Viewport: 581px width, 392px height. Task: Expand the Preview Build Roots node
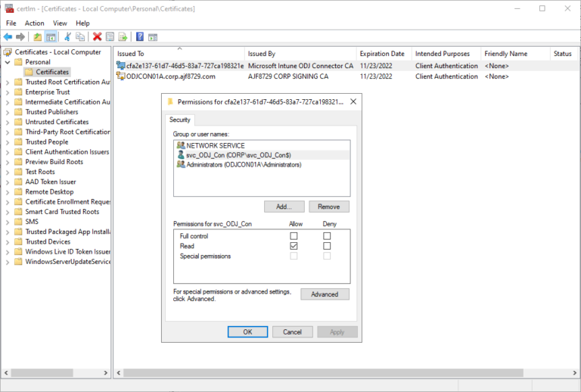click(8, 162)
